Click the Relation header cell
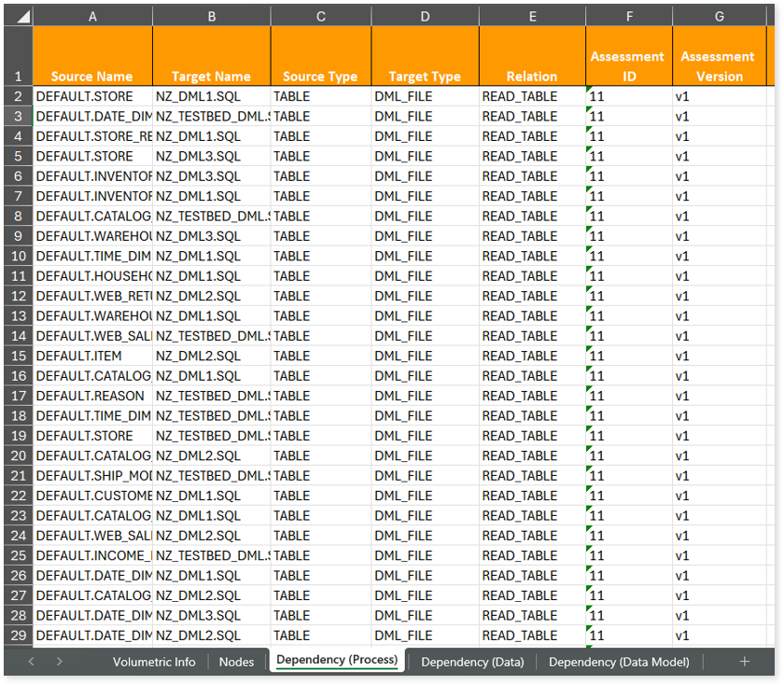Screen dimensions: 784x685 tap(532, 77)
